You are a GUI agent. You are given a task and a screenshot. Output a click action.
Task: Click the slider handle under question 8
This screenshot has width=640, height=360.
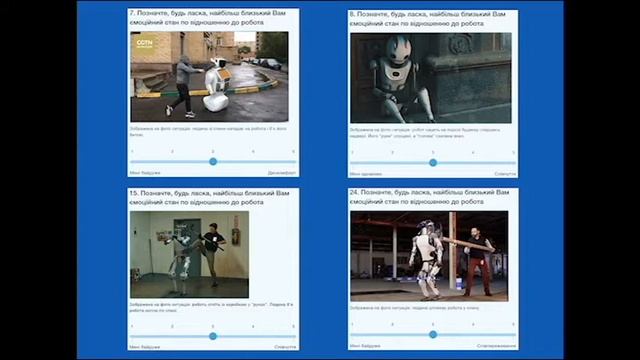(433, 162)
